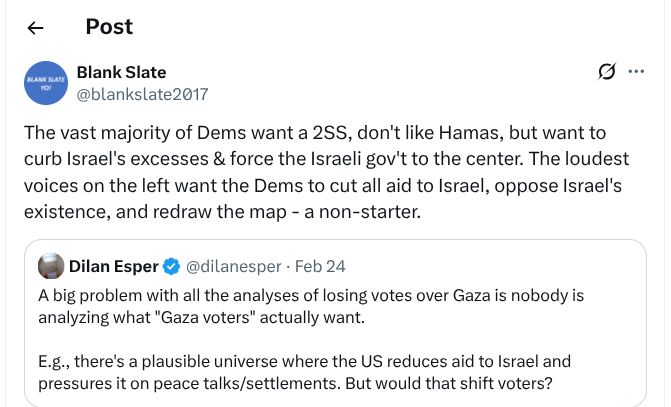The width and height of the screenshot is (671, 407).
Task: Open Dilan Esper's profile name link
Action: click(x=113, y=267)
